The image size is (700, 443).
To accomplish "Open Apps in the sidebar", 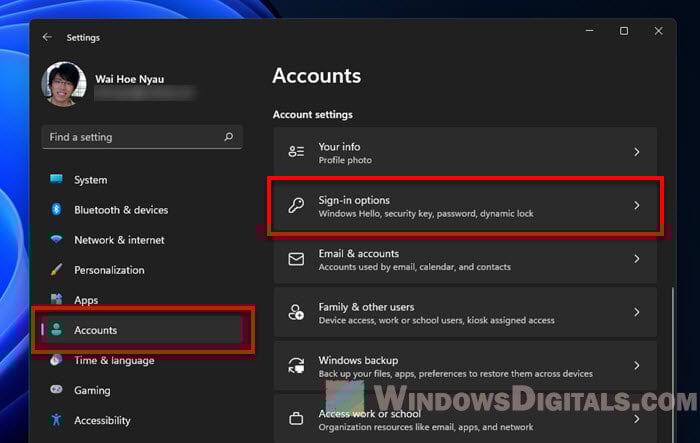I will (142, 300).
